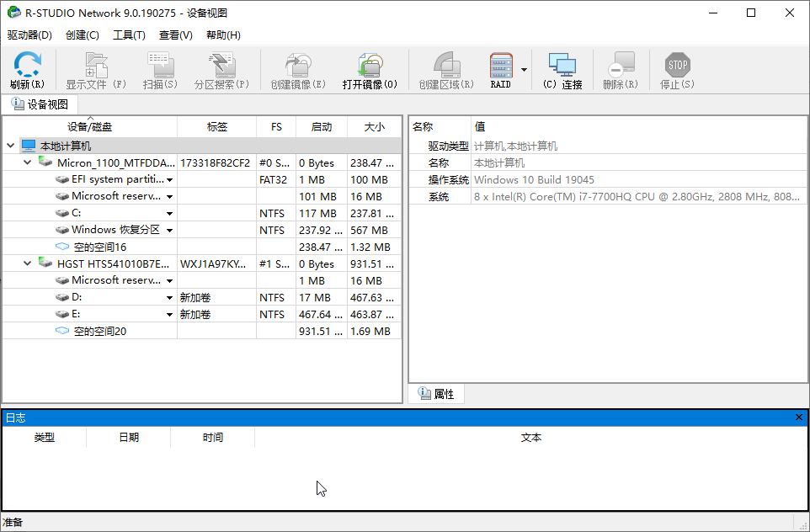Click the HGST hard disk icon
The height and width of the screenshot is (532, 810).
45,263
